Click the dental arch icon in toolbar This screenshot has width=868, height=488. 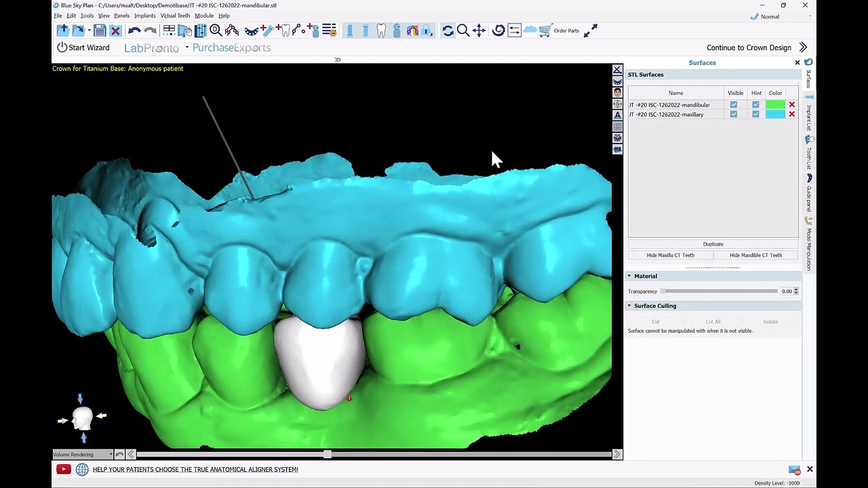(251, 30)
